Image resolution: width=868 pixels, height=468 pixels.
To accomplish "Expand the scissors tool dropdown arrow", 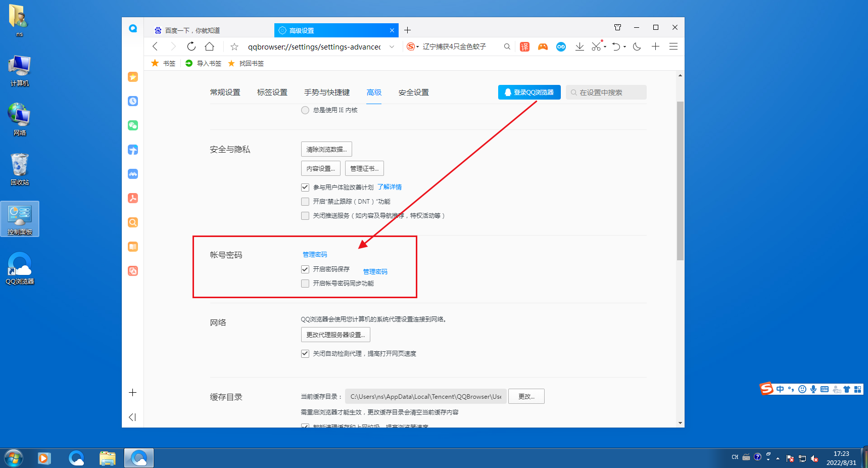I will [x=605, y=46].
